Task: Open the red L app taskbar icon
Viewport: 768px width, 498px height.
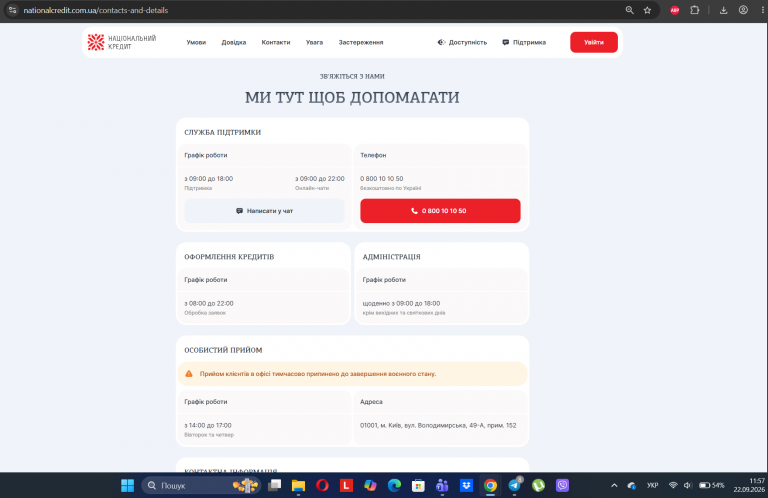Action: pyautogui.click(x=346, y=485)
